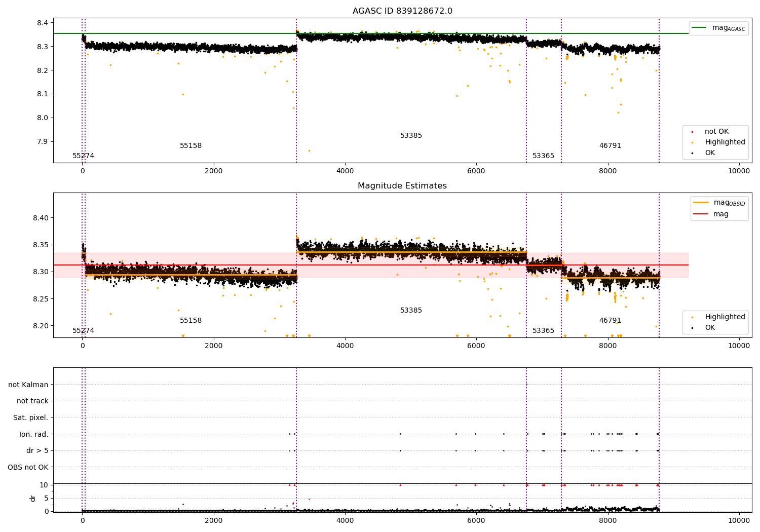Click y-axis tick 8.20 in middle plot
Screen dimensions: 760x532
[41, 326]
